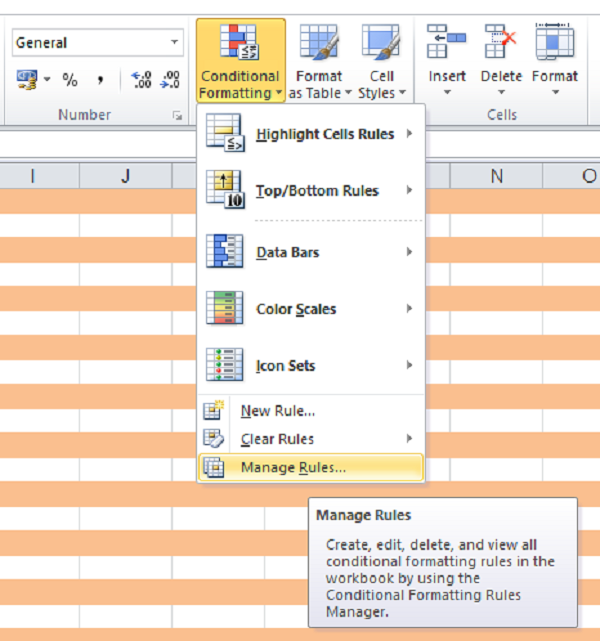600x641 pixels.
Task: Open the Top/Bottom Rules submenu
Action: click(311, 191)
